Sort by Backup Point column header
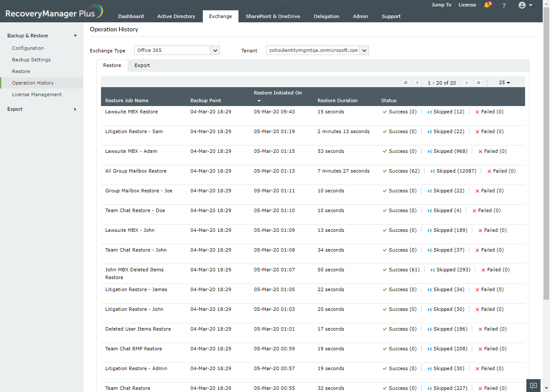 coord(206,100)
